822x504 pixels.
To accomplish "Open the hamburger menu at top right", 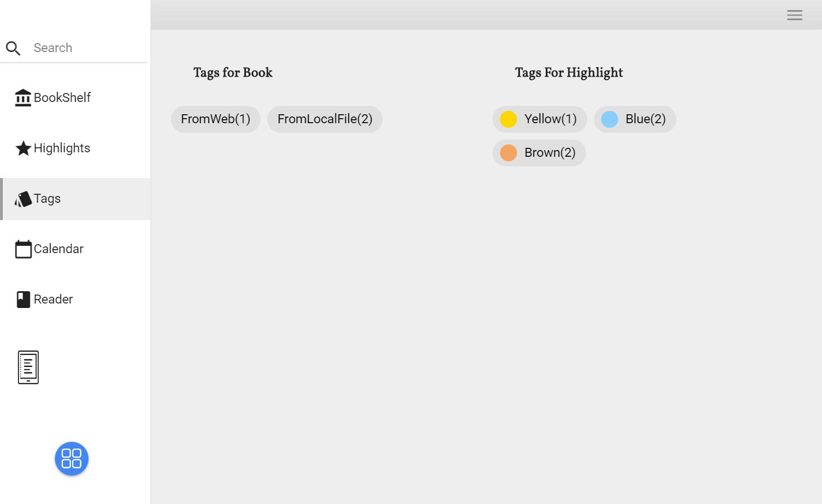I will [795, 15].
